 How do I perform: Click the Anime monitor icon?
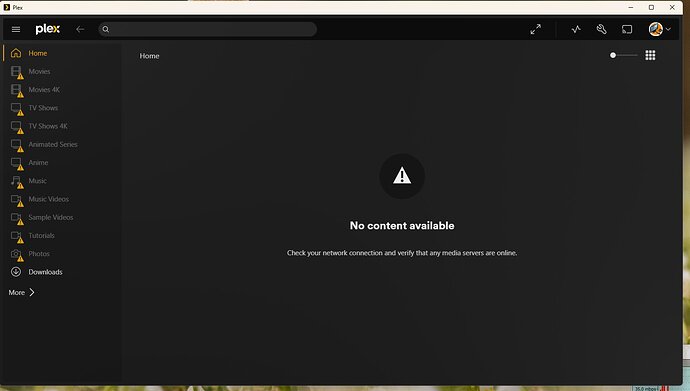[16, 163]
